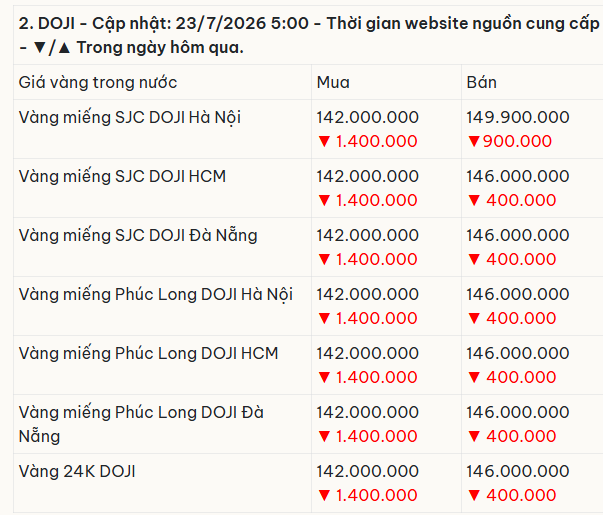Screen dimensions: 603x515
Task: Click the red down arrow beside 900.000
Action: click(474, 142)
